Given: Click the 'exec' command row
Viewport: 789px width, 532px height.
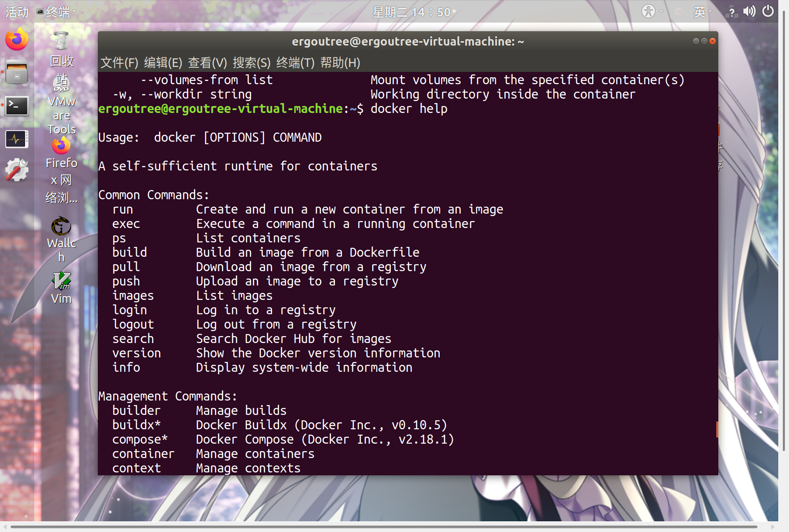Looking at the screenshot, I should coord(293,224).
